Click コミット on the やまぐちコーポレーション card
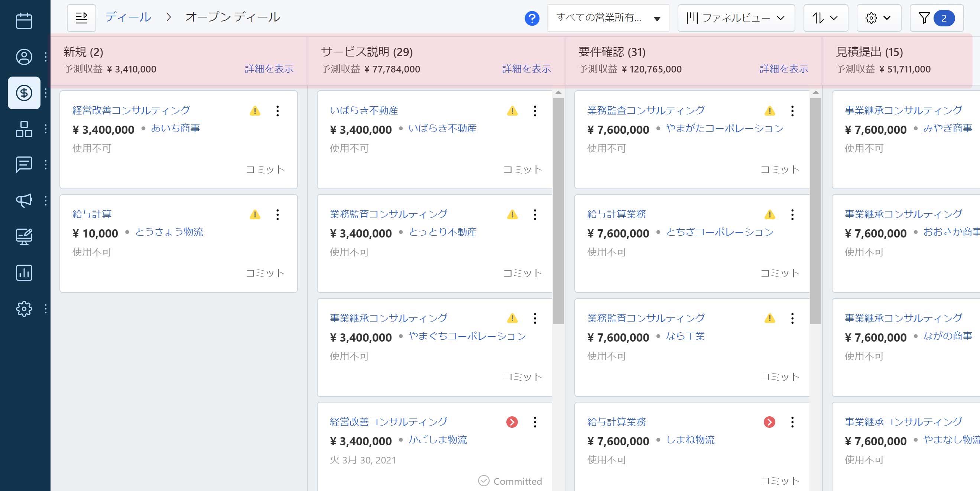Viewport: 980px width, 491px height. click(x=523, y=377)
